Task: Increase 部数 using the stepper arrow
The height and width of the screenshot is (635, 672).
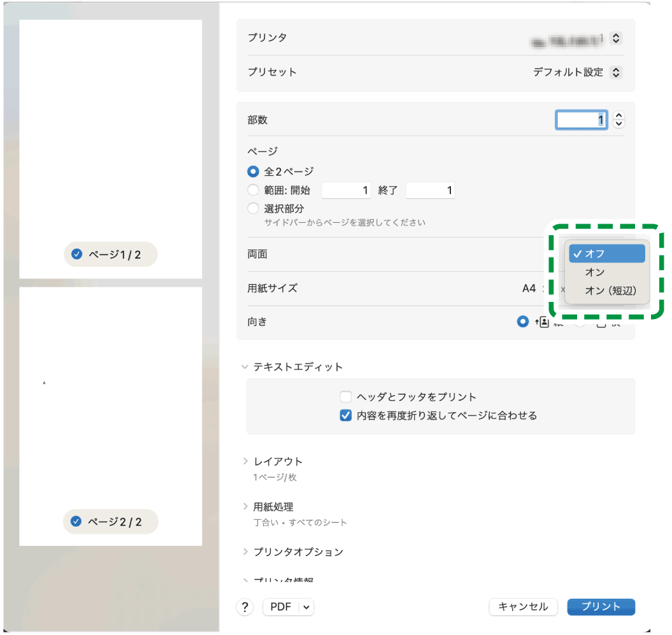Action: pyautogui.click(x=618, y=115)
